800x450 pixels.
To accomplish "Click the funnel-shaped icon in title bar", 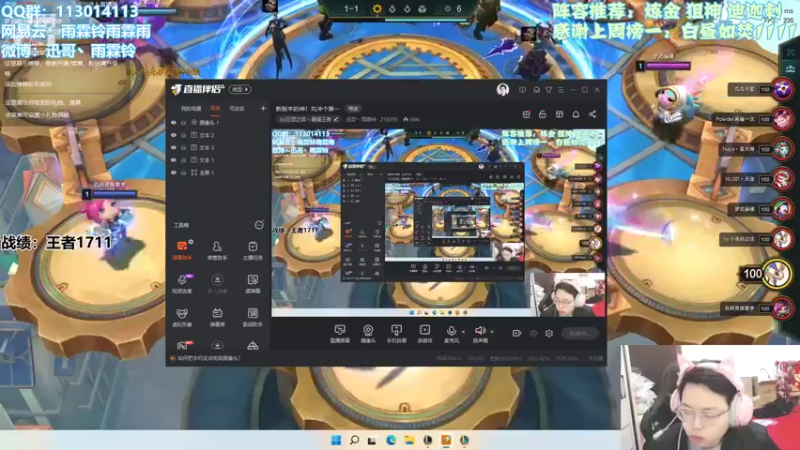I will click(x=548, y=90).
